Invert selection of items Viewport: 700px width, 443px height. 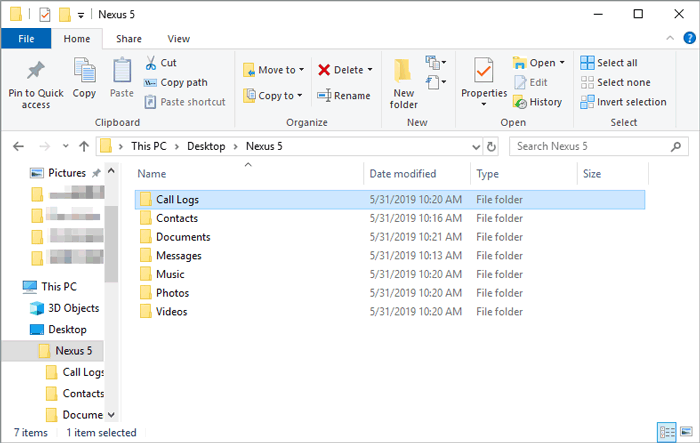(x=623, y=102)
